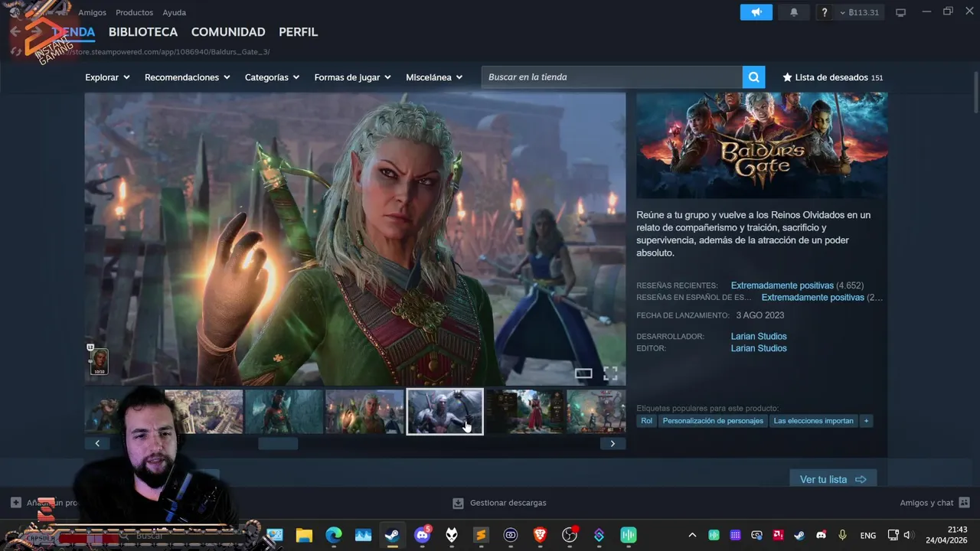Select the aerial city landscape thumbnail
Viewport: 980px width, 551px height.
click(x=204, y=412)
